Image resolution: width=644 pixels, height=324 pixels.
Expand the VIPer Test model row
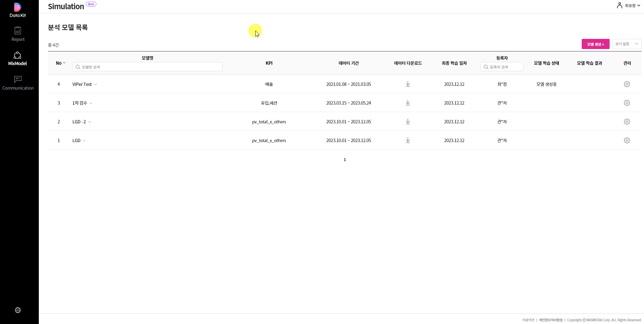tap(96, 84)
